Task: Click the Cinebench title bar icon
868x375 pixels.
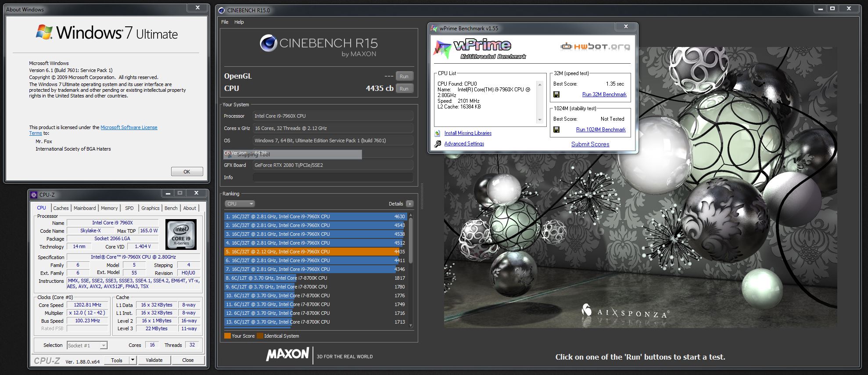Action: tap(222, 10)
